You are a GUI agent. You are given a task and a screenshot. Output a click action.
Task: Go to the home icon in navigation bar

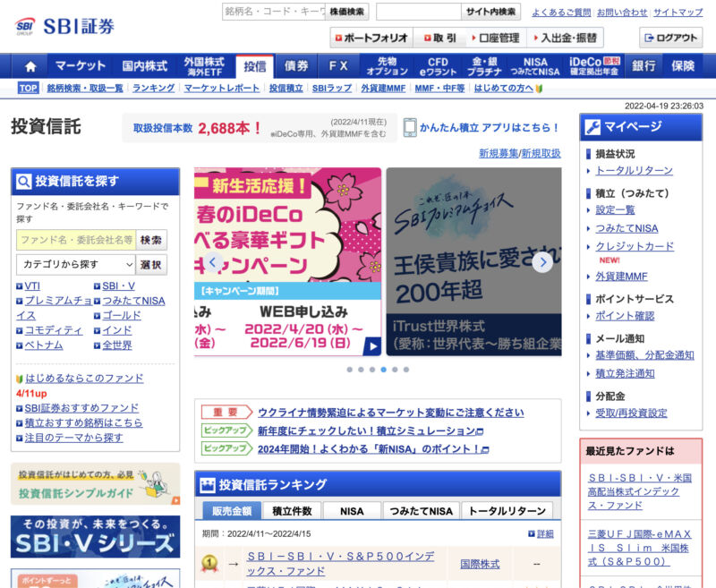pyautogui.click(x=30, y=66)
